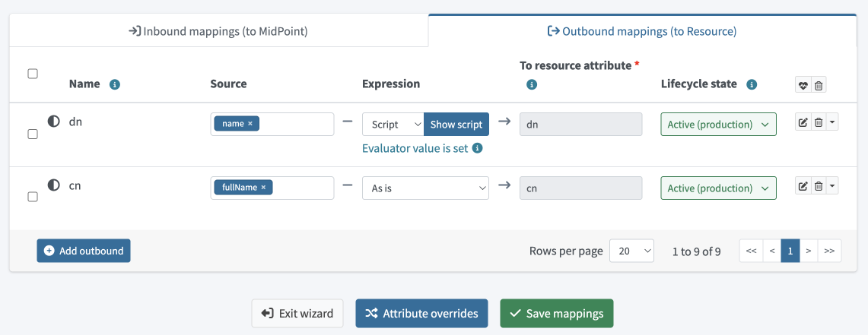Click the header delete trash icon
The image size is (868, 335).
point(819,86)
